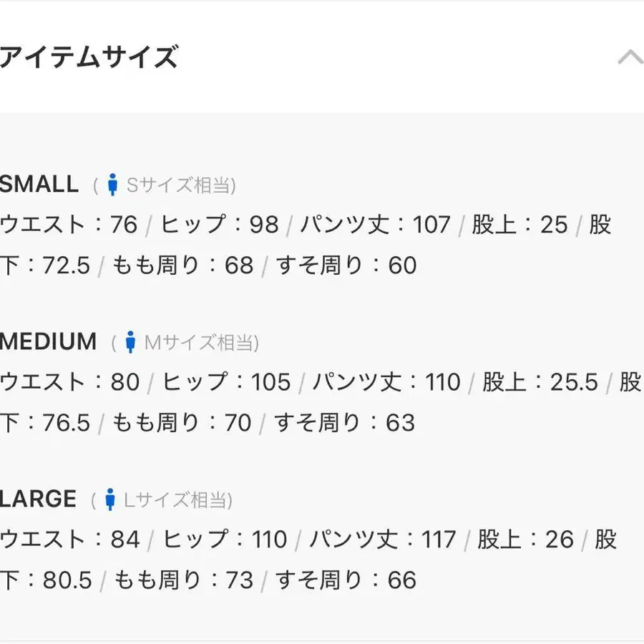Click LARGE パンツ丈：117 measurement
644x644 pixels.
click(382, 540)
